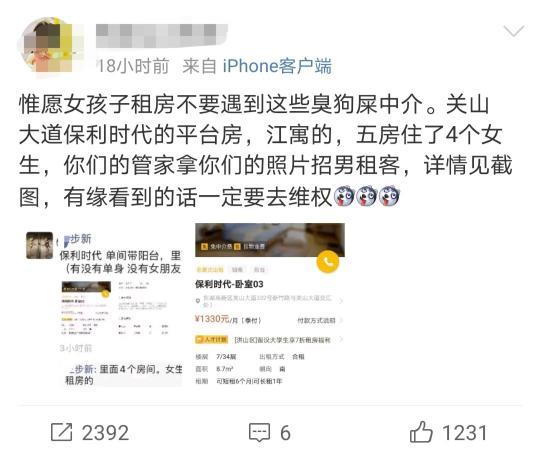Click the small profile avatar in left screenshot

tap(40, 245)
